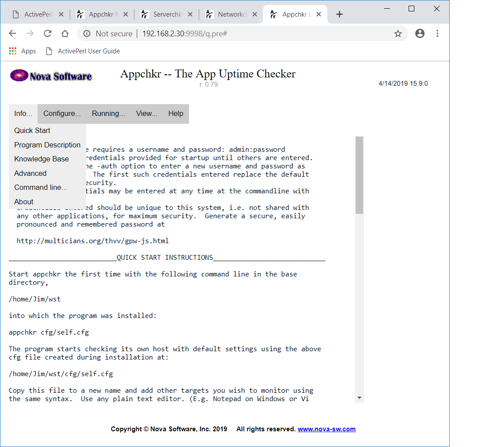
Task: Select Quick Start from Info menu
Action: pos(47,130)
